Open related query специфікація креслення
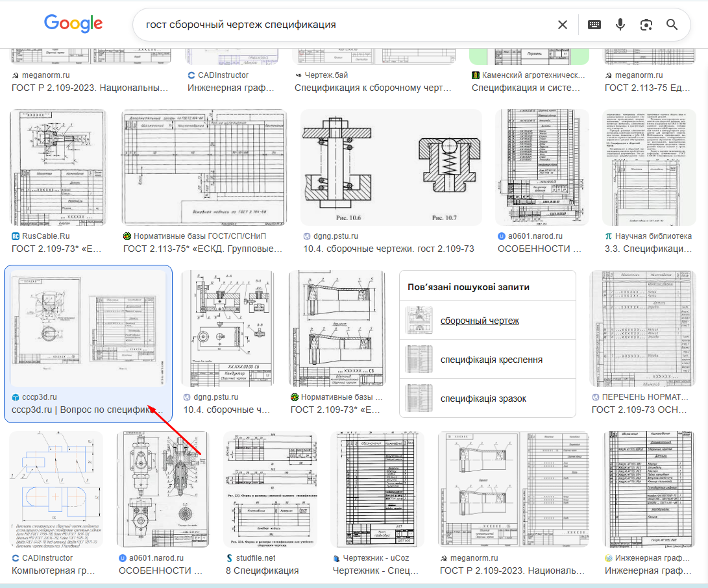This screenshot has height=588, width=708. [491, 360]
